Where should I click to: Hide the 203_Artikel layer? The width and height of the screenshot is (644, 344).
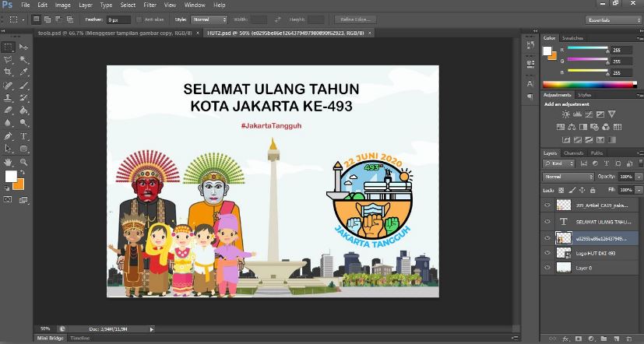tap(547, 205)
